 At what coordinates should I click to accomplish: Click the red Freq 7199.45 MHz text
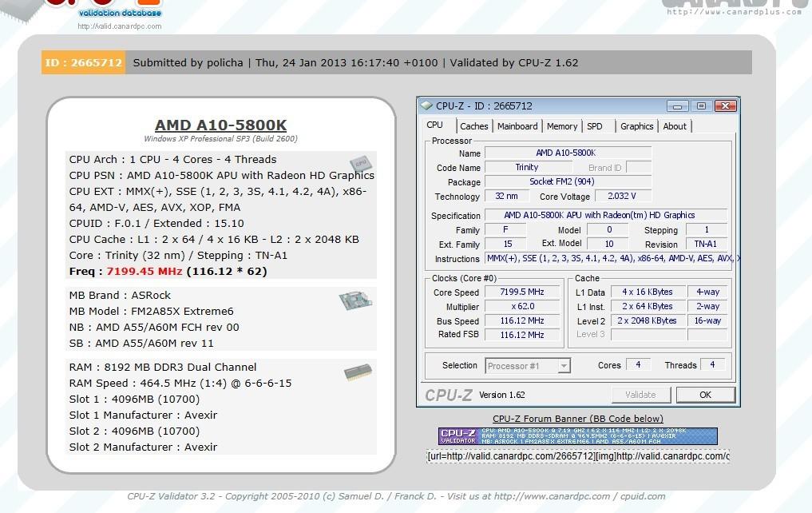point(145,272)
